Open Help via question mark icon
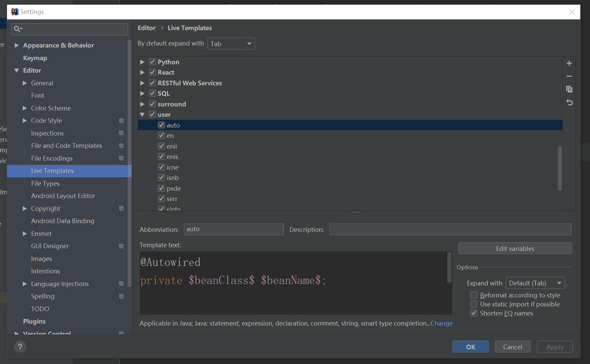The height and width of the screenshot is (364, 590). click(x=20, y=347)
